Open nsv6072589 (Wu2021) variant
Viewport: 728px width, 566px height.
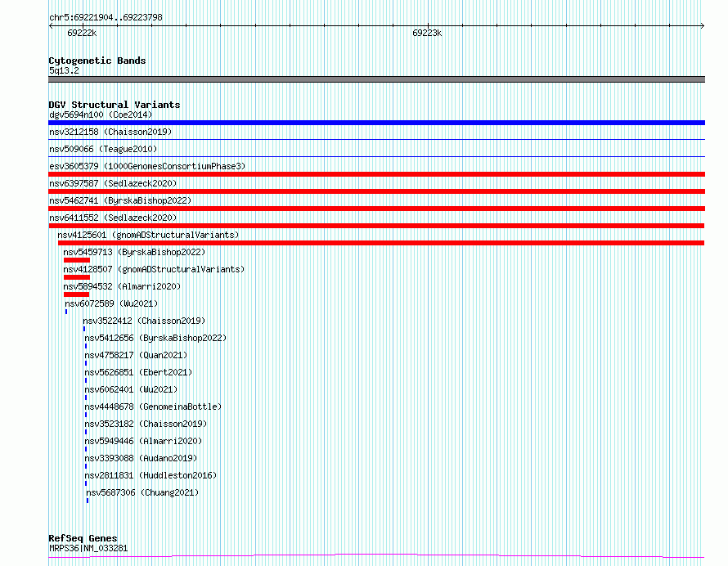coord(111,303)
